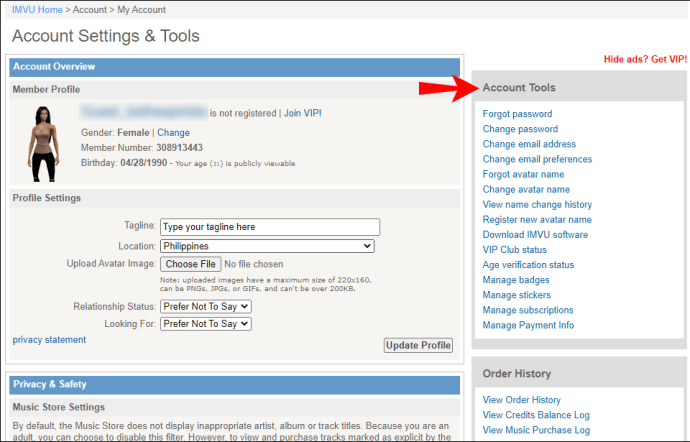Viewport: 690px width, 442px height.
Task: Click the Privacy & Safety section header
Action: pyautogui.click(x=235, y=384)
